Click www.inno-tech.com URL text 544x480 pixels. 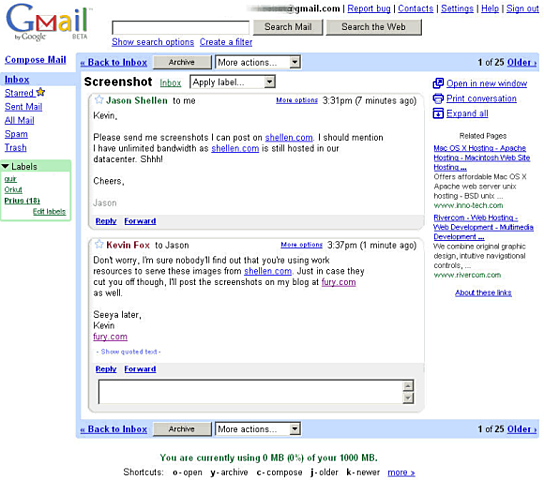[468, 205]
